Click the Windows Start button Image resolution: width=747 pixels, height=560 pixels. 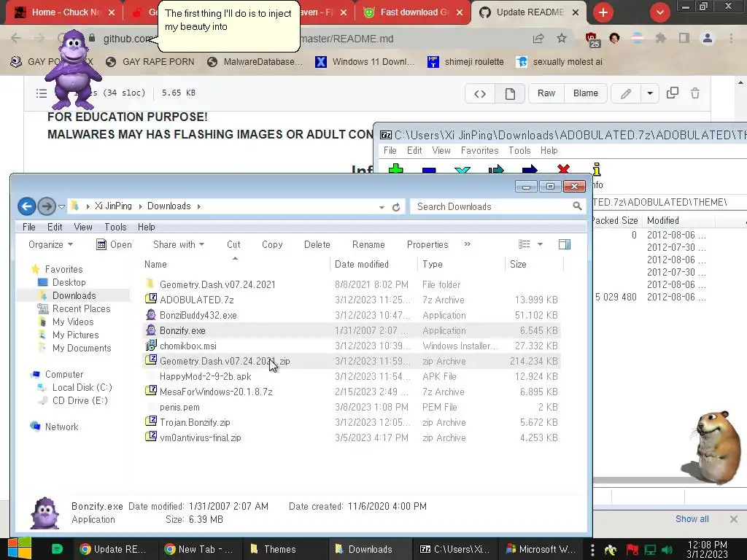[x=20, y=548]
